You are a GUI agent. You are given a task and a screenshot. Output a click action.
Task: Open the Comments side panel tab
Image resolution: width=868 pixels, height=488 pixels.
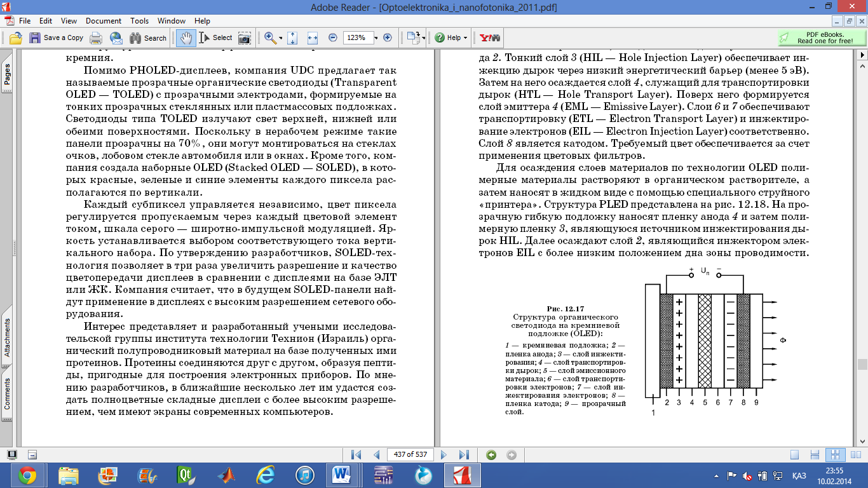coord(7,393)
